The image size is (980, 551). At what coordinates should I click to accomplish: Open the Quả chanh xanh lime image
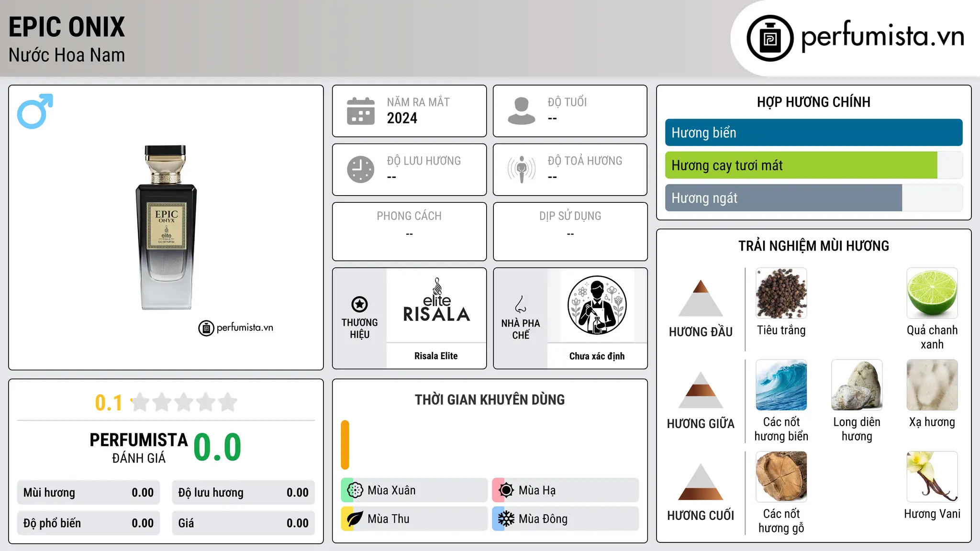(932, 293)
